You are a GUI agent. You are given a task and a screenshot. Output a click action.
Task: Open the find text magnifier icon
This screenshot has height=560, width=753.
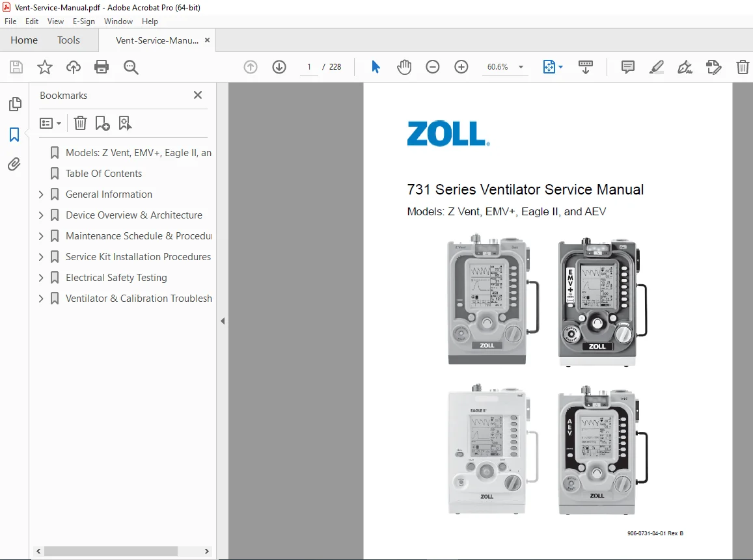point(131,67)
